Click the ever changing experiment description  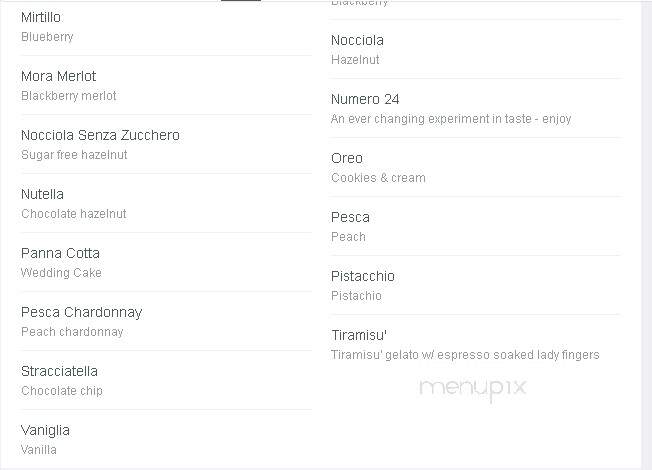pos(451,119)
